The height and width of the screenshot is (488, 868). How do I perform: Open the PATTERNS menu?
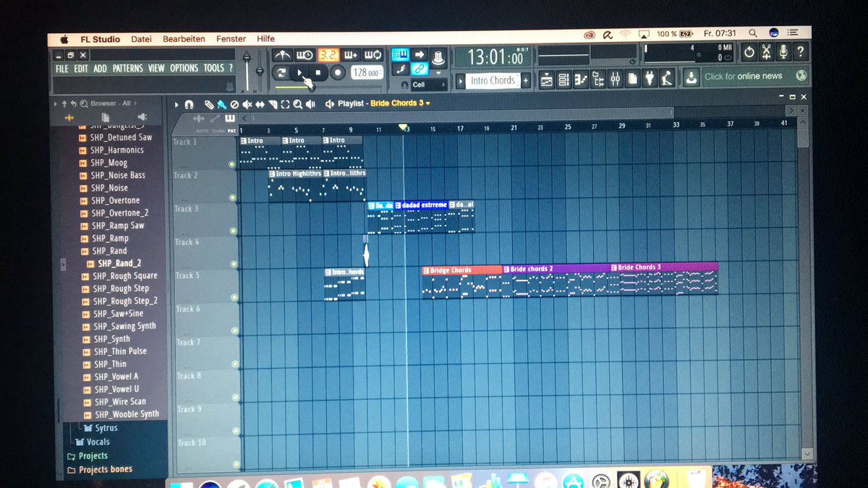128,69
